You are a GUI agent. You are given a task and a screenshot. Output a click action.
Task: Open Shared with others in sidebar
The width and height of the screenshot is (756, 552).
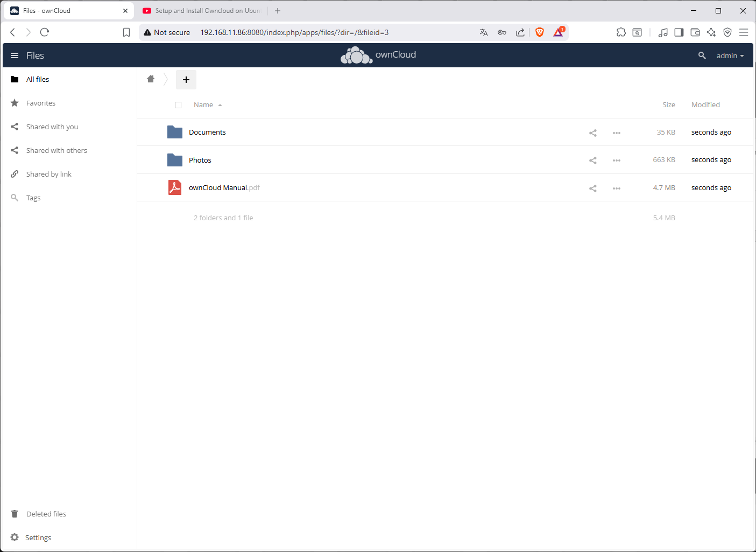tap(56, 150)
